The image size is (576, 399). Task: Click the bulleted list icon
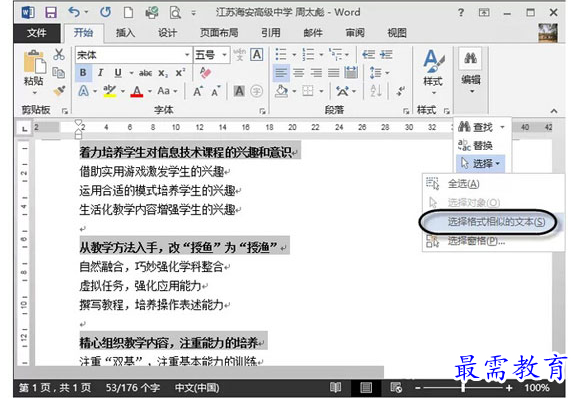pos(281,55)
